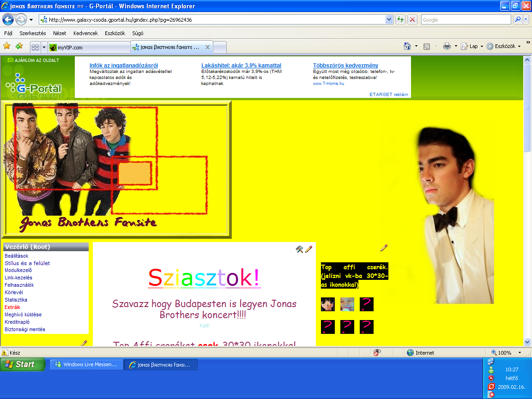
Task: Open Kreditnapló in the sidebar
Action: [17, 322]
